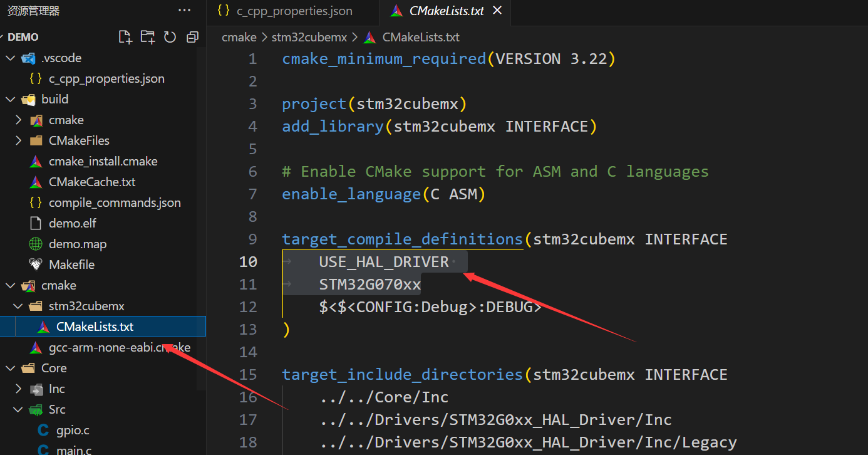
Task: Collapse the .vscode folder
Action: (x=11, y=58)
